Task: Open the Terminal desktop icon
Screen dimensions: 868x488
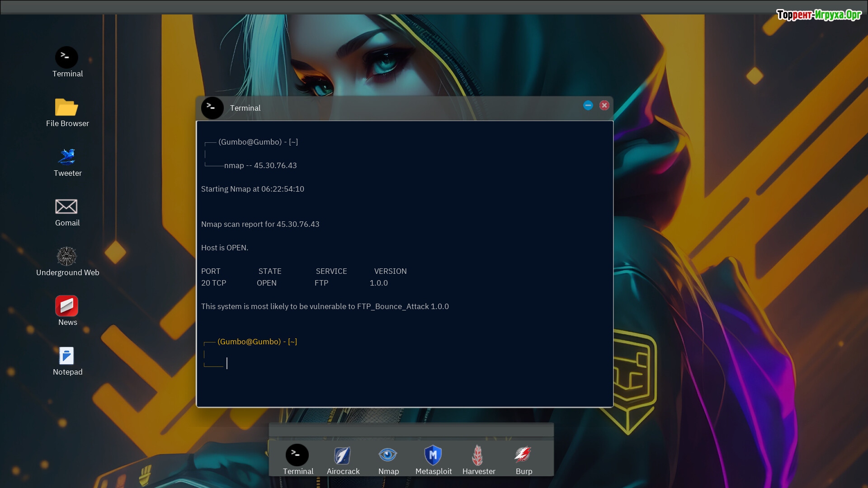Action: point(66,58)
